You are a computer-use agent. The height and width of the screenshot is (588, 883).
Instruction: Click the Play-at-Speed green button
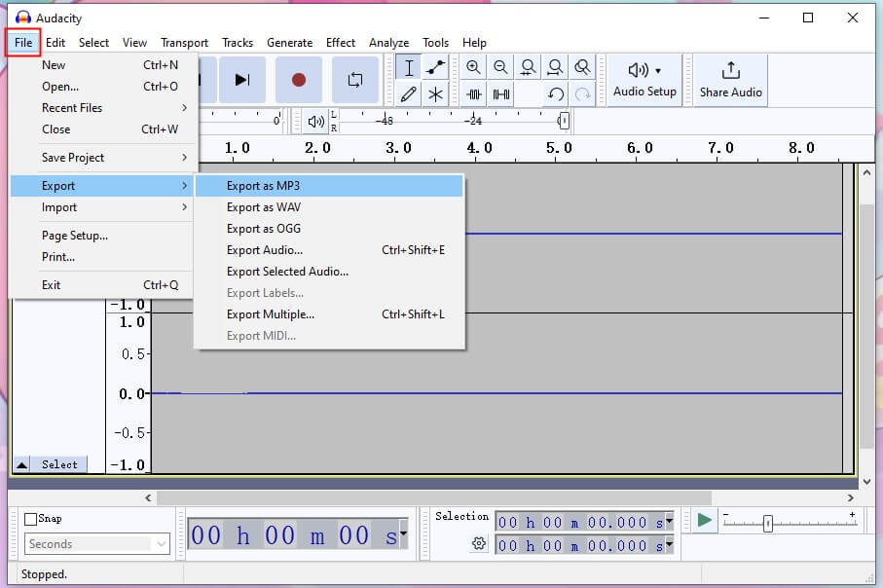coord(704,520)
